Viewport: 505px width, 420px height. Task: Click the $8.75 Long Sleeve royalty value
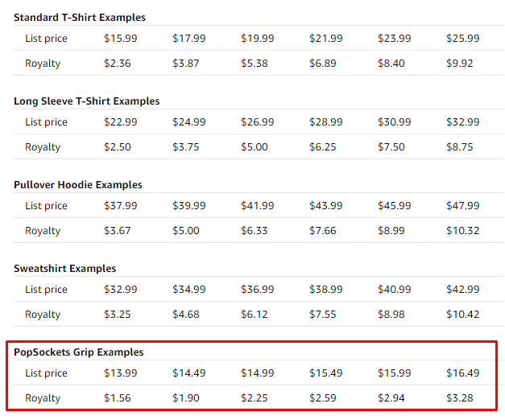pos(460,146)
